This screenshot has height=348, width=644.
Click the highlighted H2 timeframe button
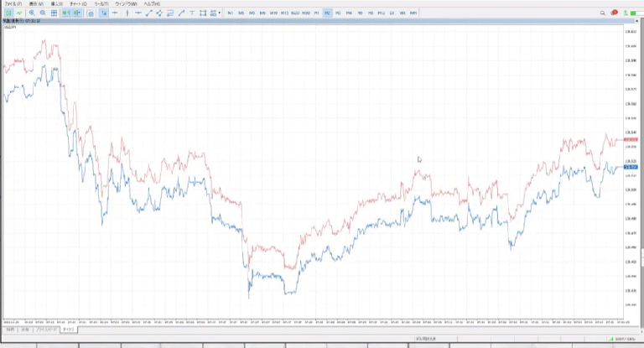327,13
